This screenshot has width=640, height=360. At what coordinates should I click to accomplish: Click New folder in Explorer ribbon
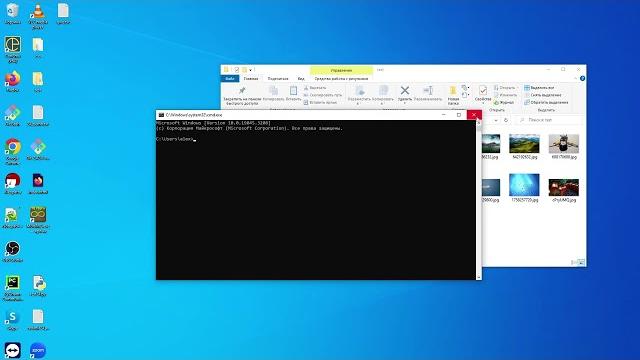453,96
